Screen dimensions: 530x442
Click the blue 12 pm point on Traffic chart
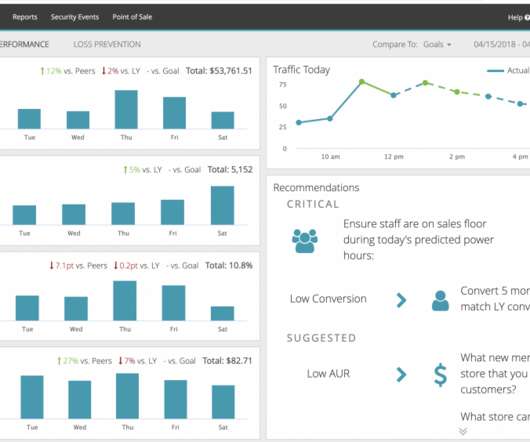[x=393, y=95]
